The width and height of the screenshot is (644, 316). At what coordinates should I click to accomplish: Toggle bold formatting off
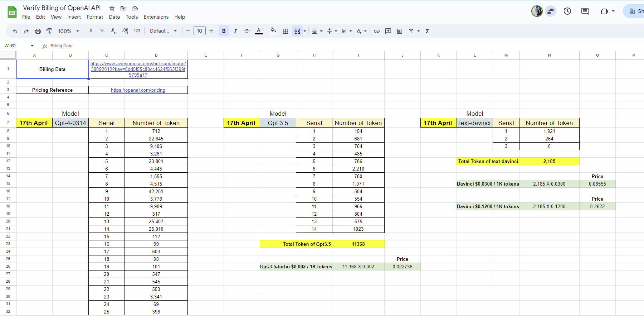pos(224,31)
